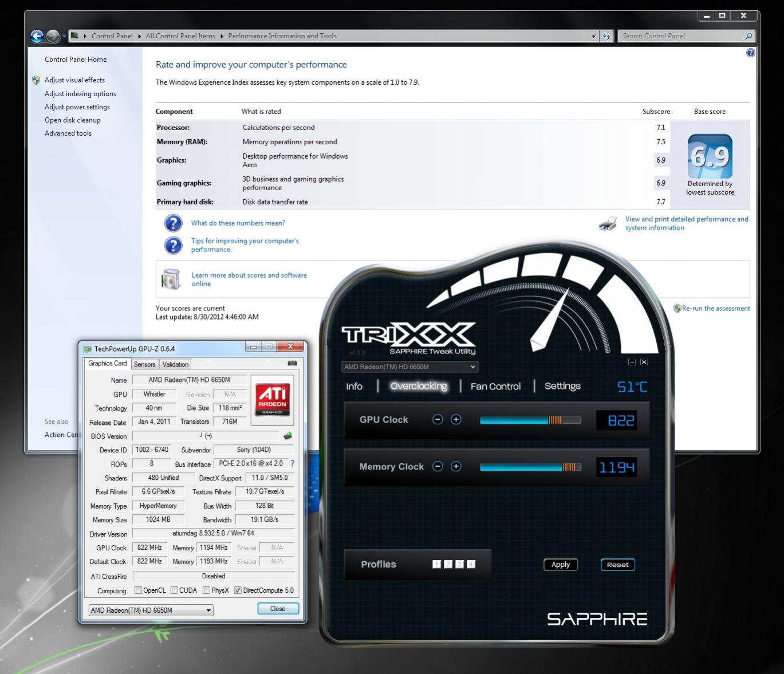Click the 6.9 base score badge
This screenshot has height=674, width=784.
[x=710, y=156]
